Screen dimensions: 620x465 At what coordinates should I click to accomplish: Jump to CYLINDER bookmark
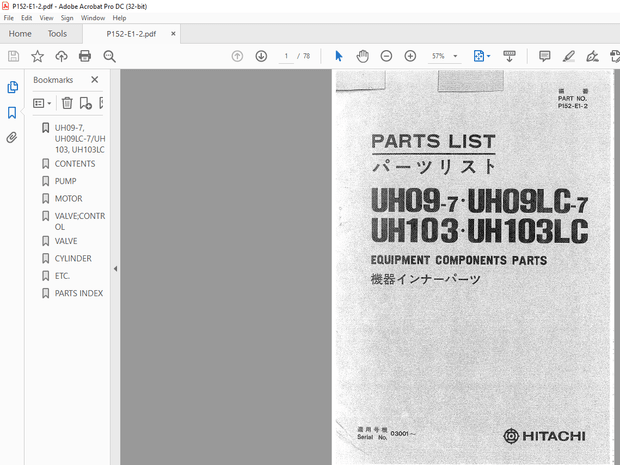point(73,259)
